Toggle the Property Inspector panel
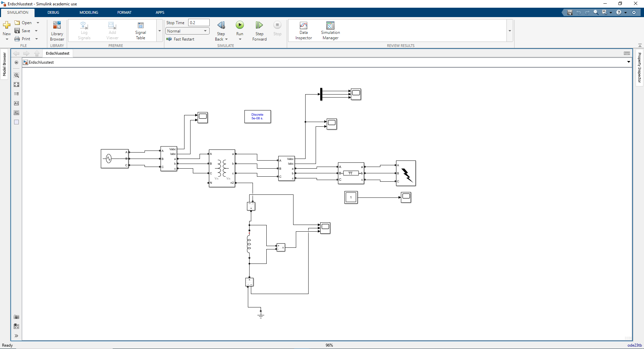 639,67
